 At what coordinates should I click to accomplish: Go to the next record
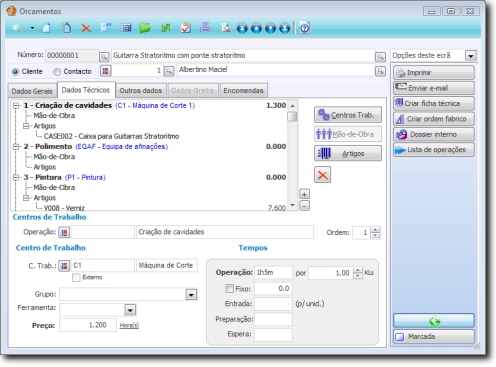tap(270, 28)
